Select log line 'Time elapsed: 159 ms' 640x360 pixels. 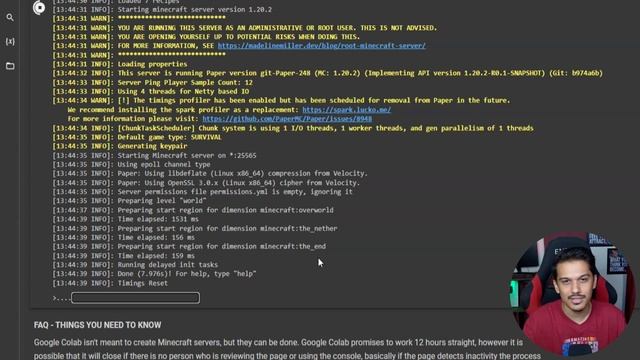pyautogui.click(x=124, y=256)
